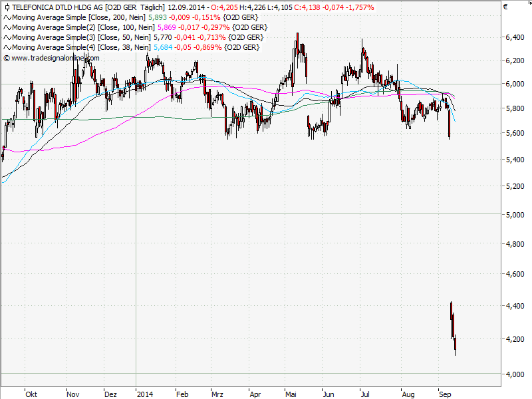Toggle the Nein setting of the 38-period average
The image size is (532, 399).
pos(140,47)
